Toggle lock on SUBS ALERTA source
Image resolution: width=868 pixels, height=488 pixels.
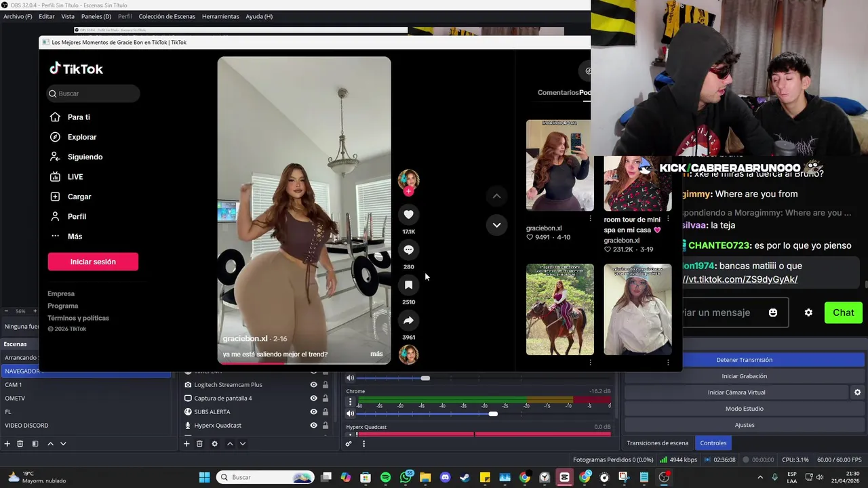[x=325, y=411]
